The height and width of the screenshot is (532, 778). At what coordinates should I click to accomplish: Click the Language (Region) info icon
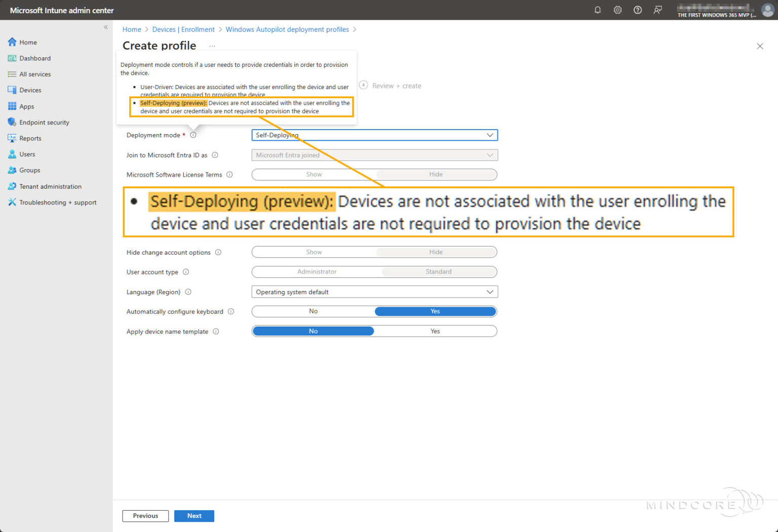pyautogui.click(x=188, y=292)
